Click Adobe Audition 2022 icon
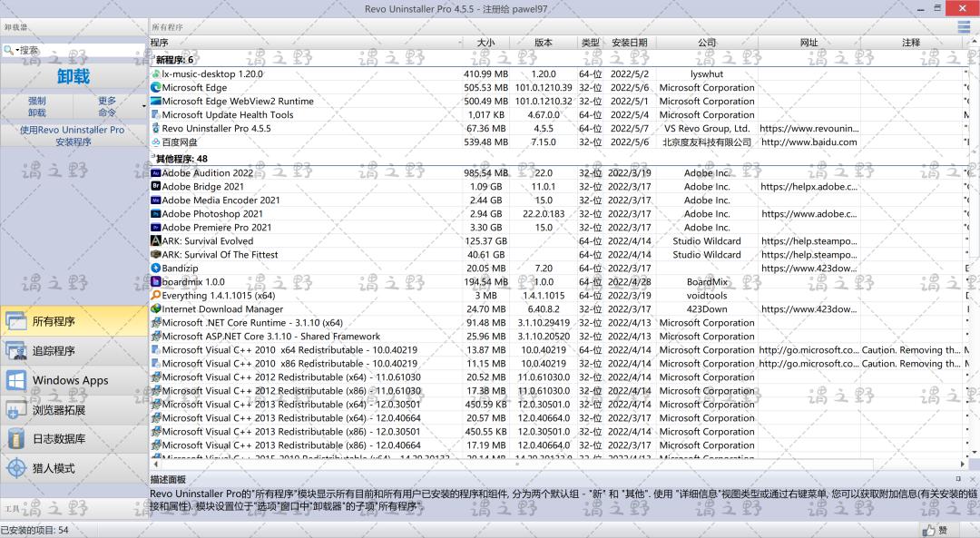Screen dimensions: 980x538 [156, 173]
